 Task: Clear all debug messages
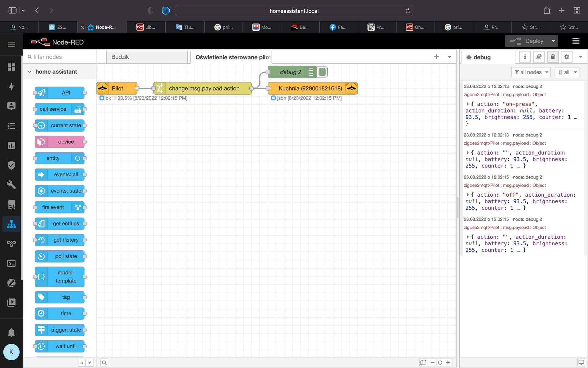[x=563, y=72]
